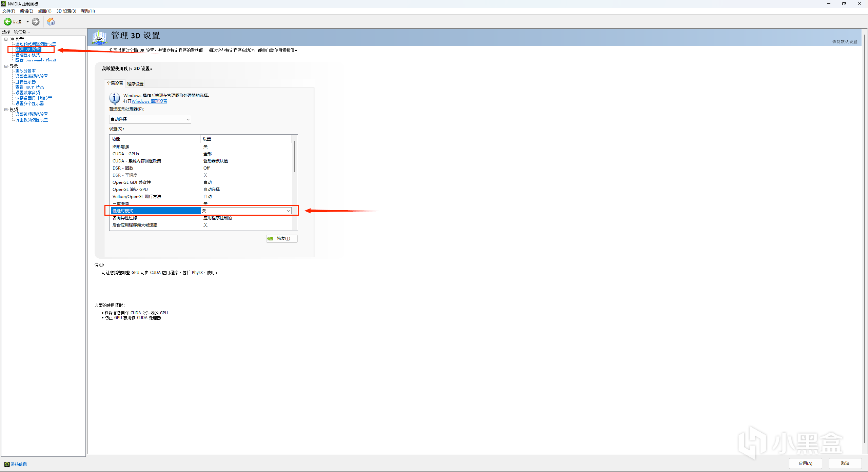The width and height of the screenshot is (868, 472).
Task: Click the 应用 button
Action: (805, 464)
